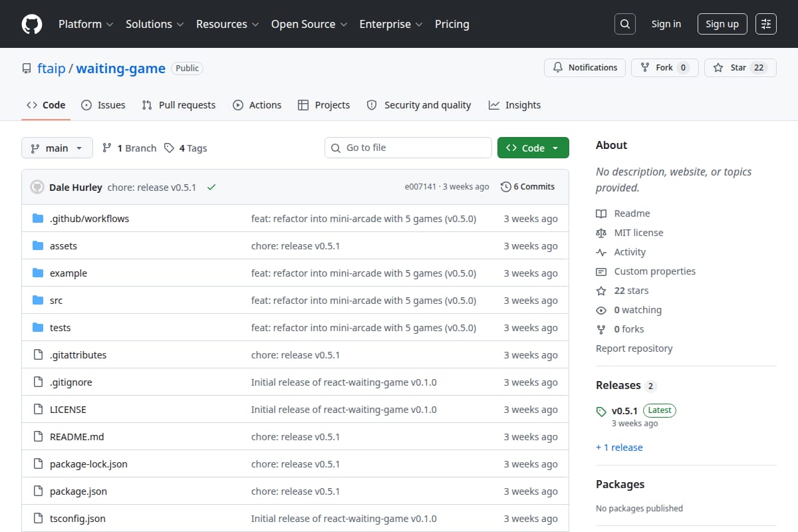
Task: Open the ftaip owner link
Action: click(x=51, y=68)
